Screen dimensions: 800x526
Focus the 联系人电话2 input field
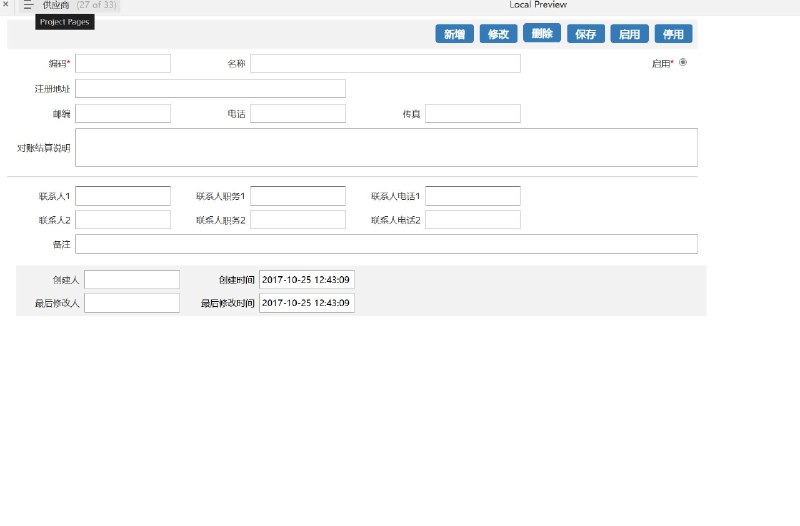[473, 219]
